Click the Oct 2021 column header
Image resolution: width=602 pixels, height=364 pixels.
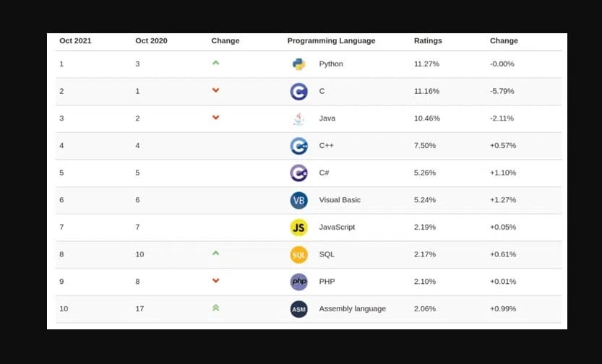[x=75, y=41]
